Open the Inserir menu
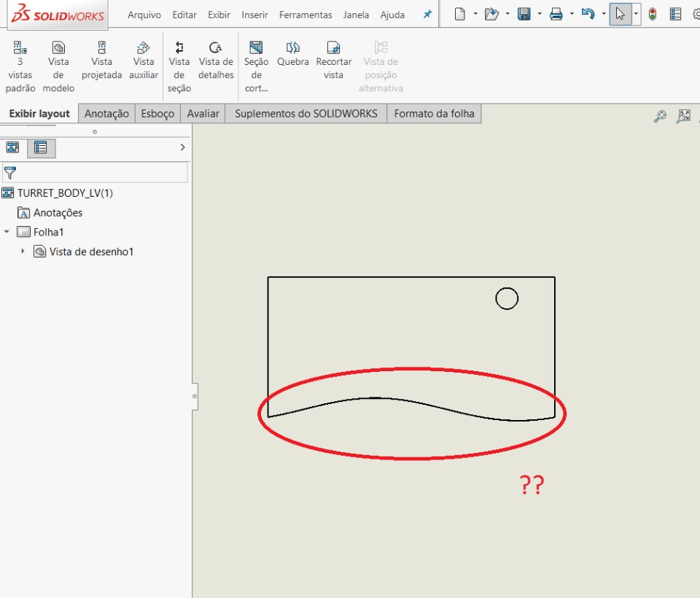 (255, 15)
